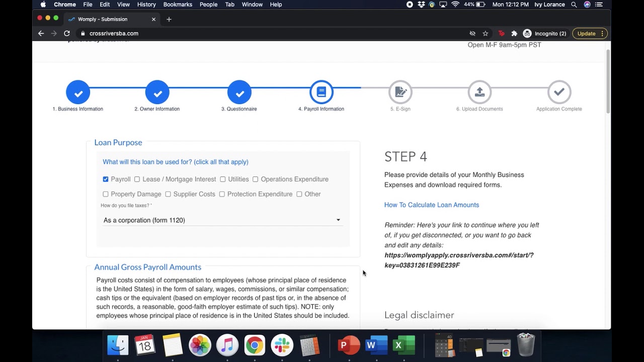This screenshot has width=644, height=362.
Task: Open the Chrome three-dot menu
Action: pos(602,34)
